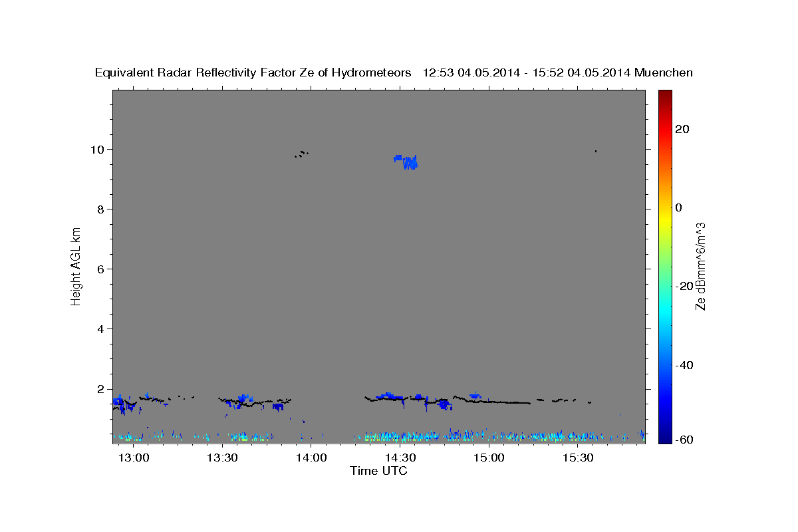Click the plot title text 'Equivalent Radar Reflectivity Factor Ze of Hydrometeors'

click(253, 73)
